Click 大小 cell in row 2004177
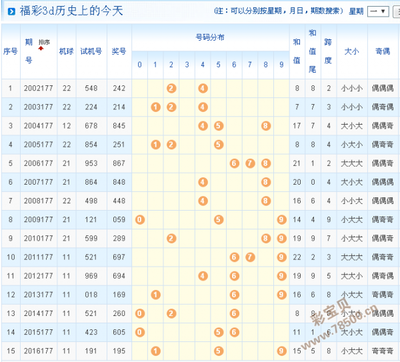Image resolution: width=400 pixels, height=362 pixels. (x=352, y=126)
